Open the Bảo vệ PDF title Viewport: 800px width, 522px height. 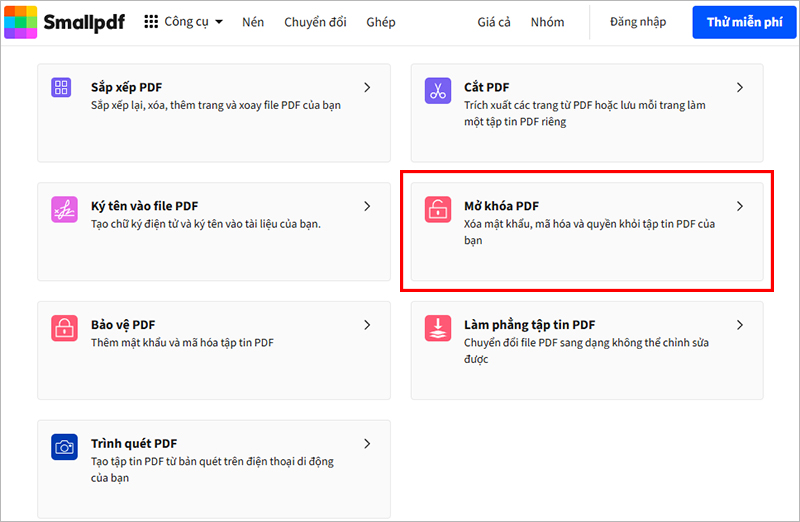coord(123,325)
